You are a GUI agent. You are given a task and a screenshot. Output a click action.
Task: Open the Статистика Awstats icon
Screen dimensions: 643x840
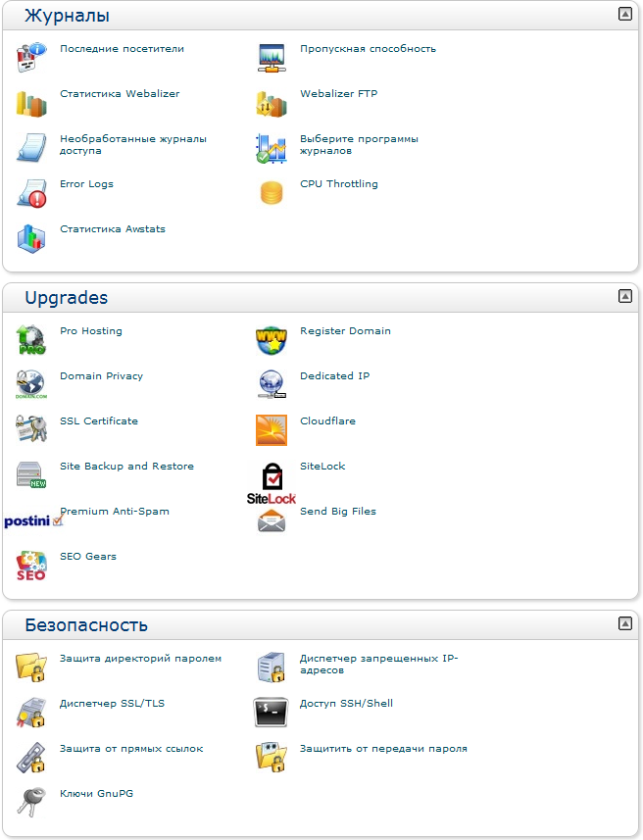(x=31, y=238)
